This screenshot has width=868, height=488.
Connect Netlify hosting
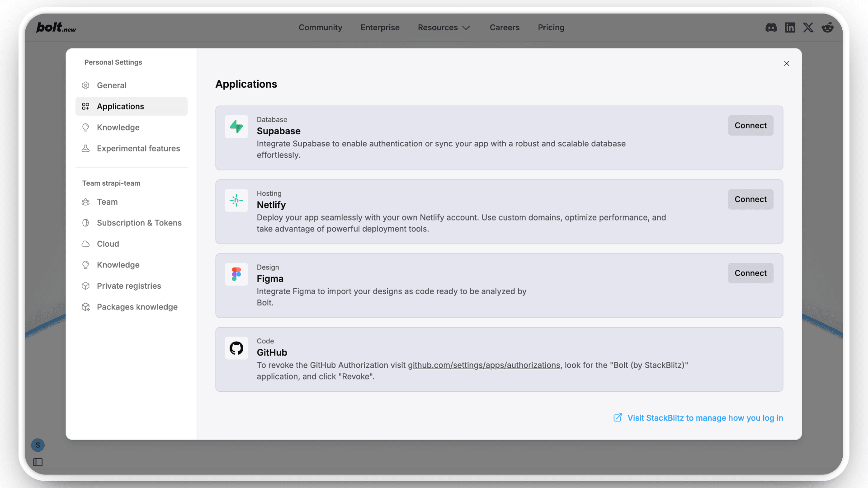point(750,199)
